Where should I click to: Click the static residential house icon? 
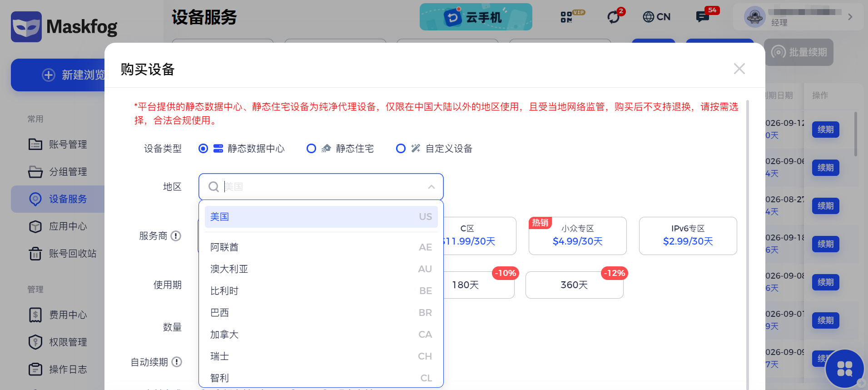[326, 149]
